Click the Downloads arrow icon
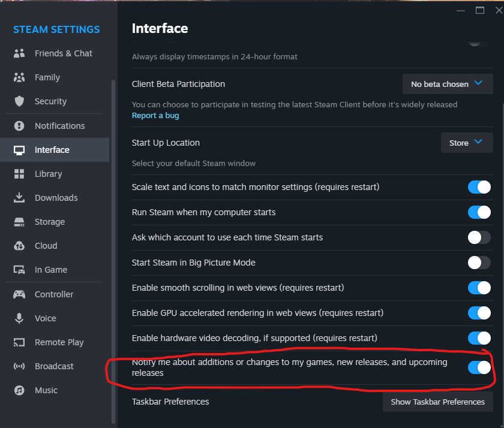 pos(19,198)
